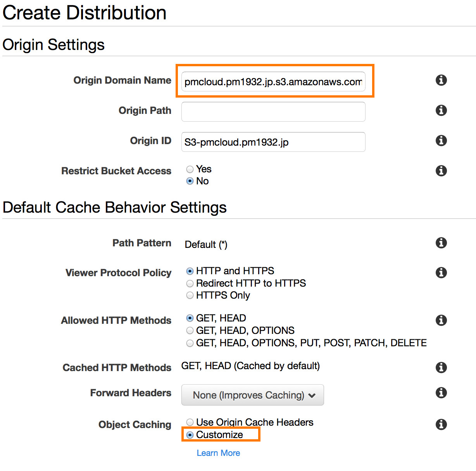Viewport: 476px width, 471px height.
Task: Select GET, HEAD, OPTIONS allowed methods
Action: (x=190, y=331)
